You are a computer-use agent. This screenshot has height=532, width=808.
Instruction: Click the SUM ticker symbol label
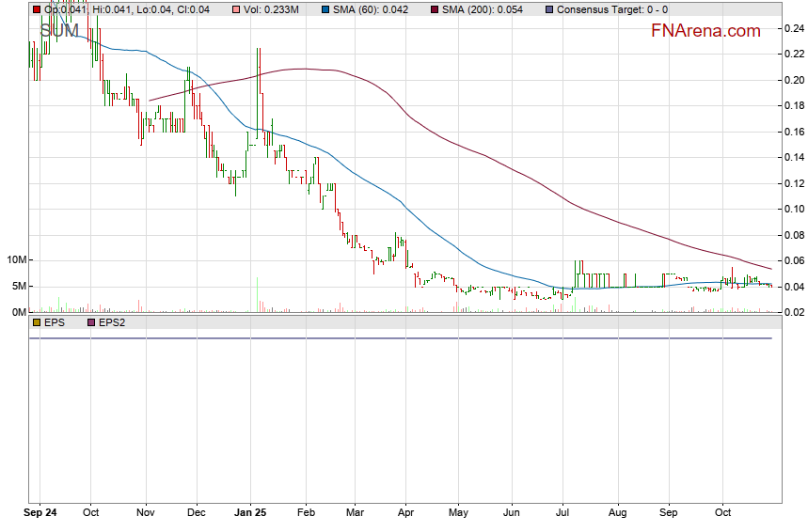click(x=59, y=31)
